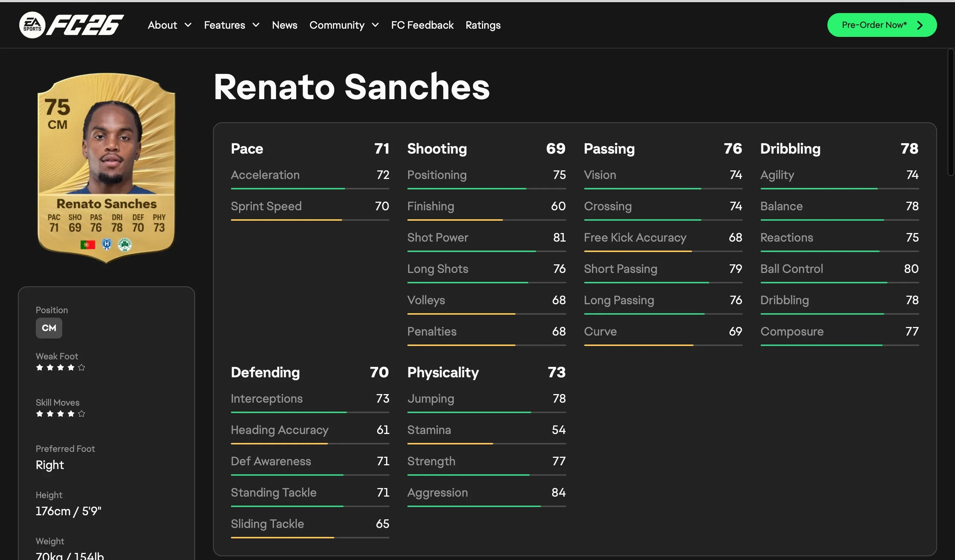
Task: Click the blue league badge on the card
Action: (x=107, y=245)
